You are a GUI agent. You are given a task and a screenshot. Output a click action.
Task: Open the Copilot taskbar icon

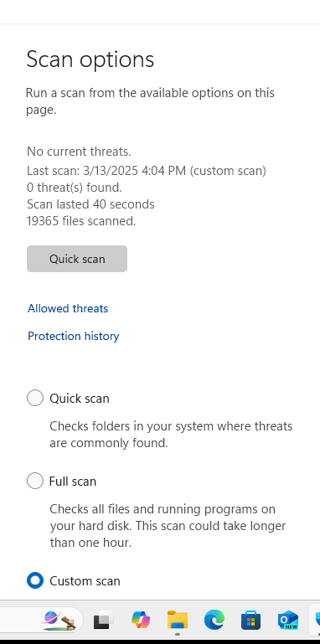coord(141,620)
